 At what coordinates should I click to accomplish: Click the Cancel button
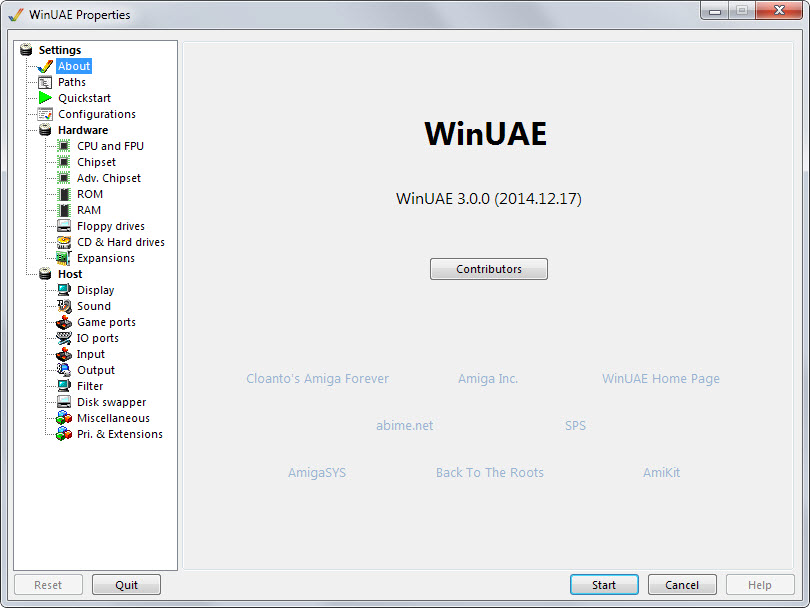coord(682,585)
